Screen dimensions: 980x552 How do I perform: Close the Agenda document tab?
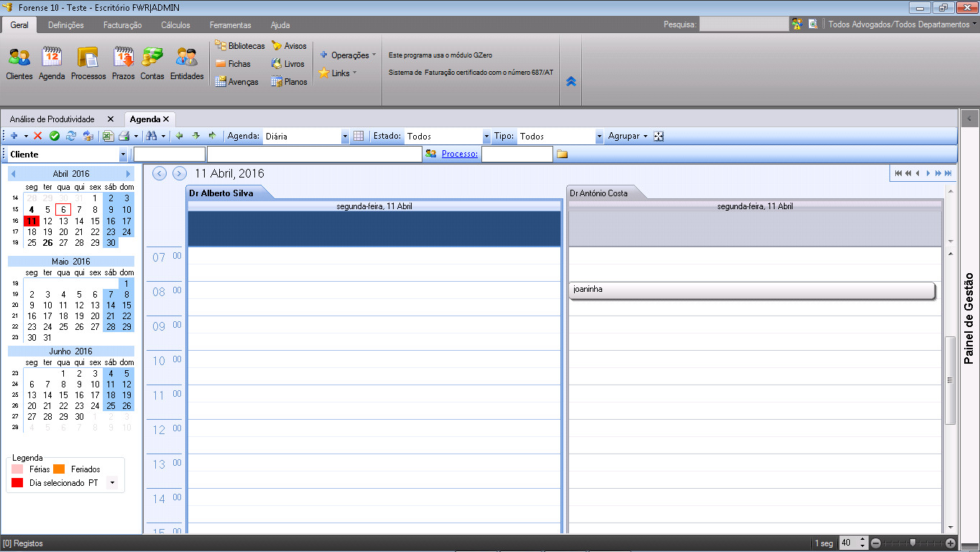(166, 119)
